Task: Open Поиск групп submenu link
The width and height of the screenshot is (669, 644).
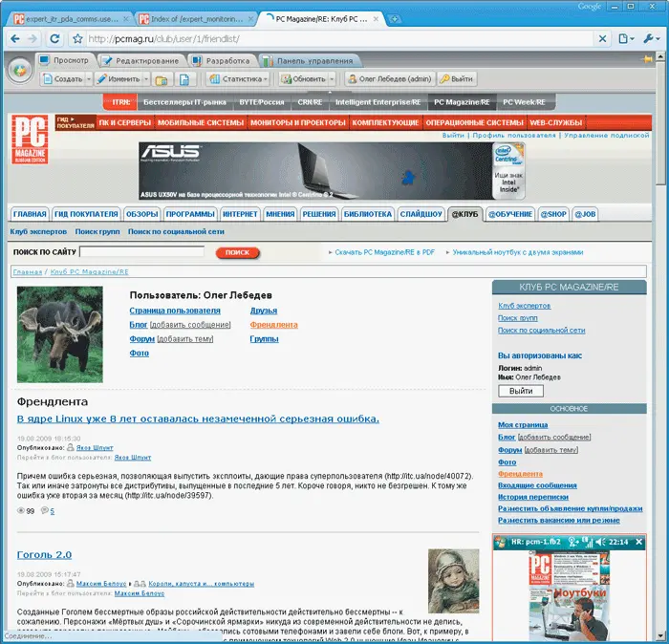Action: [97, 231]
